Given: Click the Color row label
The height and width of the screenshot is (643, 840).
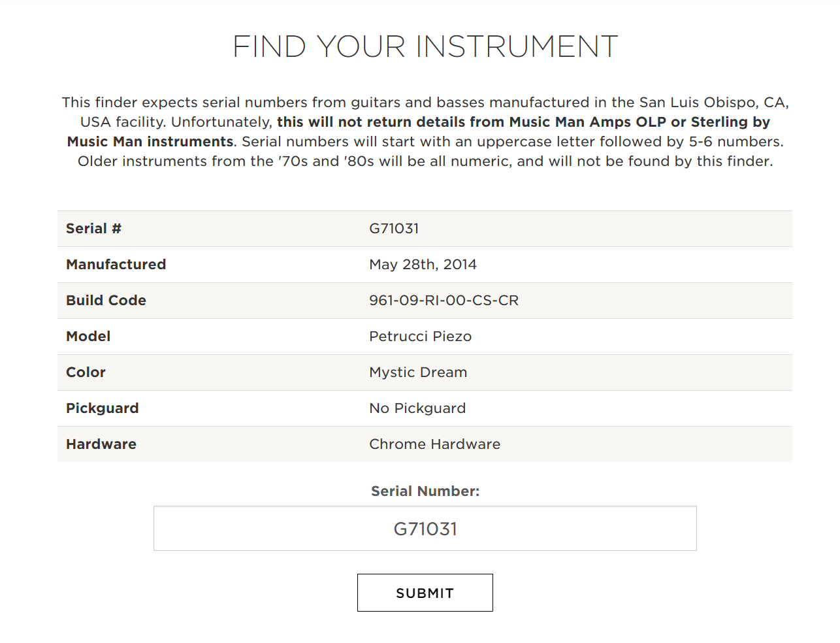Looking at the screenshot, I should [86, 372].
